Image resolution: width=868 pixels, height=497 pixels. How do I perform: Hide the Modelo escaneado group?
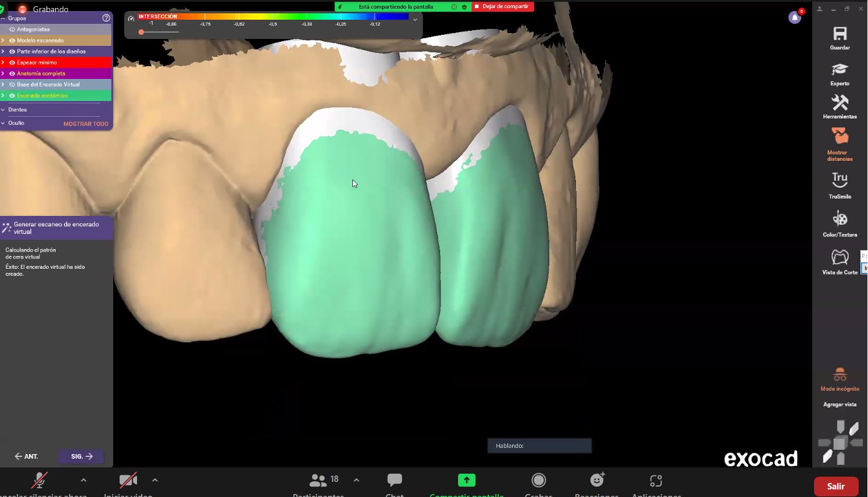tap(12, 40)
